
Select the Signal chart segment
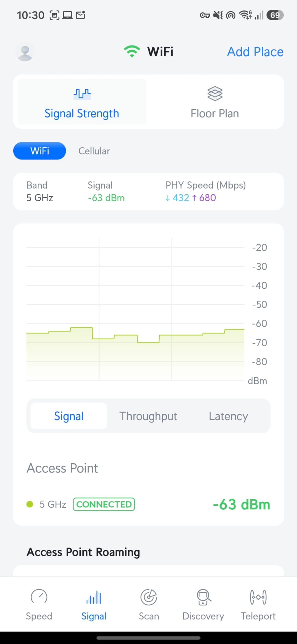click(x=69, y=416)
